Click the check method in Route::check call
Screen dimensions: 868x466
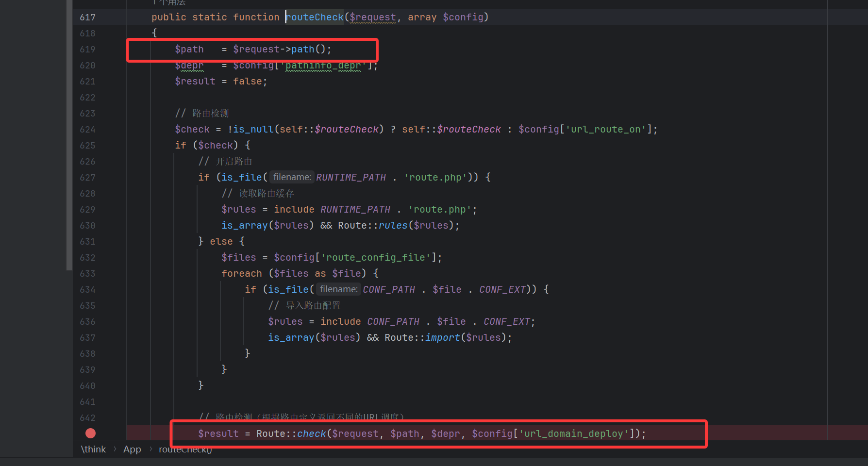(x=311, y=433)
